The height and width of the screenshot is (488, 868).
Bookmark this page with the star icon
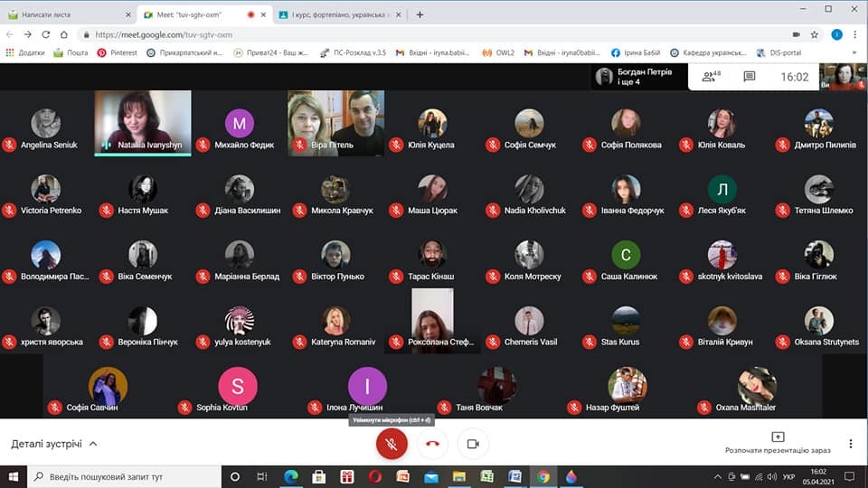pyautogui.click(x=815, y=34)
